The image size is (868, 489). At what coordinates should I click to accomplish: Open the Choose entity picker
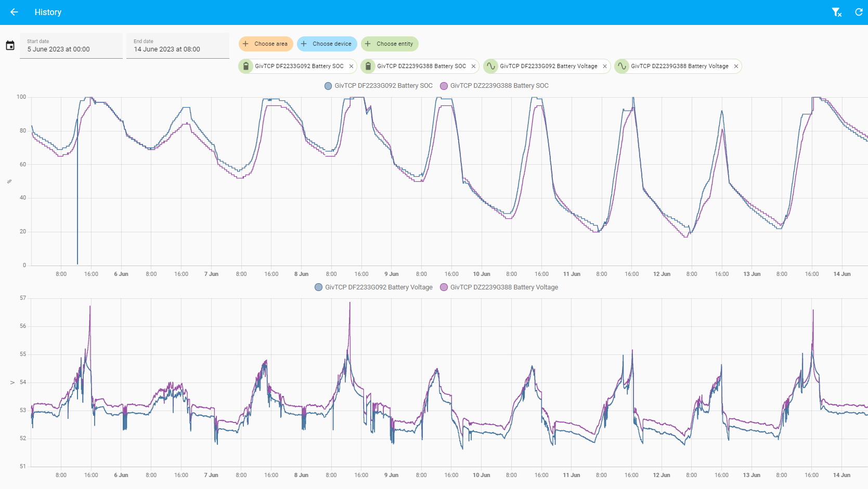[x=390, y=44]
